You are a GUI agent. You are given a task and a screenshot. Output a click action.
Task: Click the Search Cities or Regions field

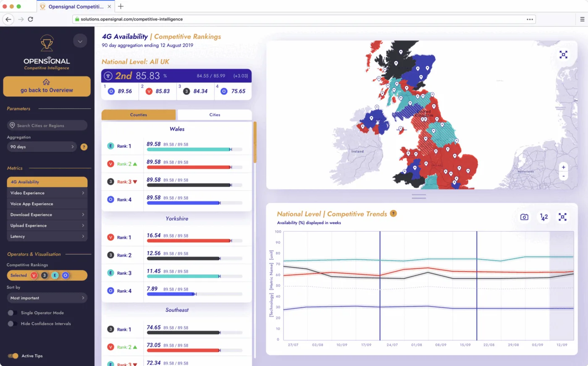coord(47,125)
